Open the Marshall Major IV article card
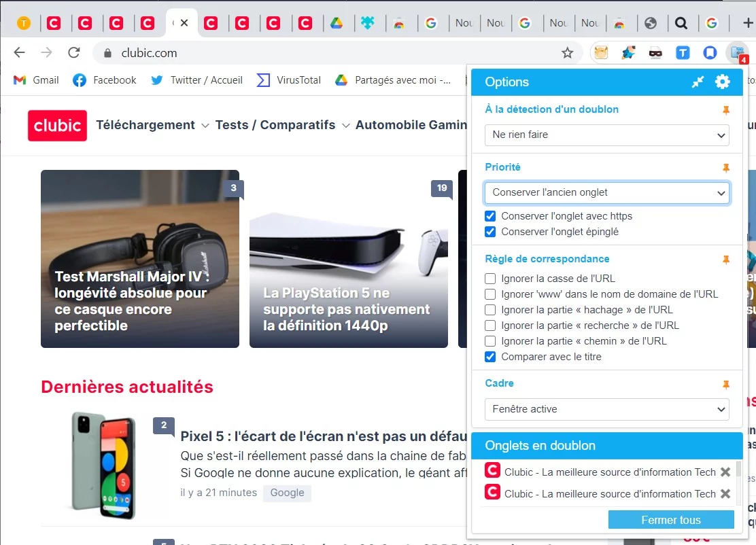The height and width of the screenshot is (545, 756). point(140,259)
